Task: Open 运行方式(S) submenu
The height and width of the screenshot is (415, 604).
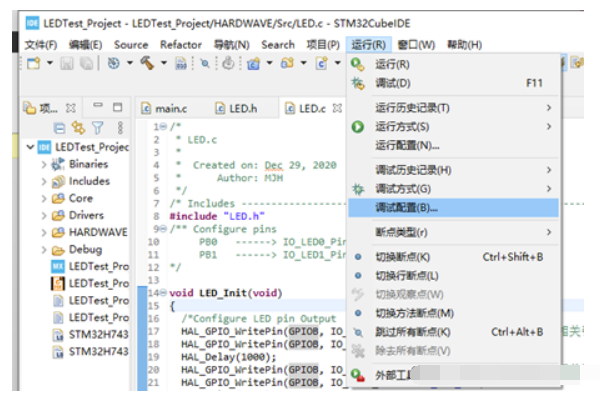Action: [453, 127]
